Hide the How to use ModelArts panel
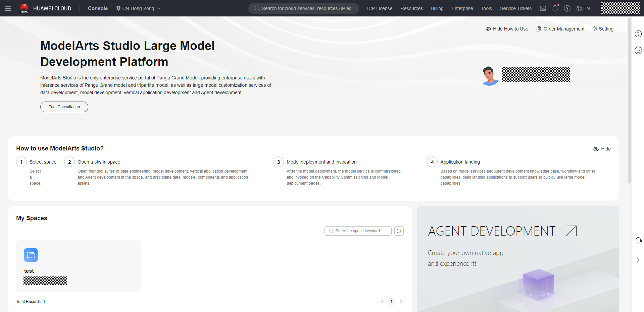 [x=602, y=149]
